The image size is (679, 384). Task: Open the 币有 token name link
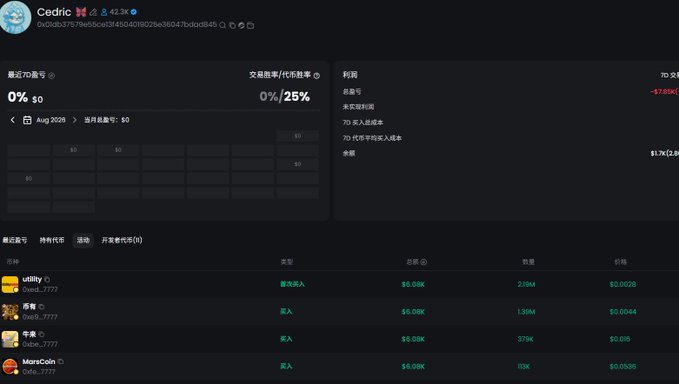[29, 307]
